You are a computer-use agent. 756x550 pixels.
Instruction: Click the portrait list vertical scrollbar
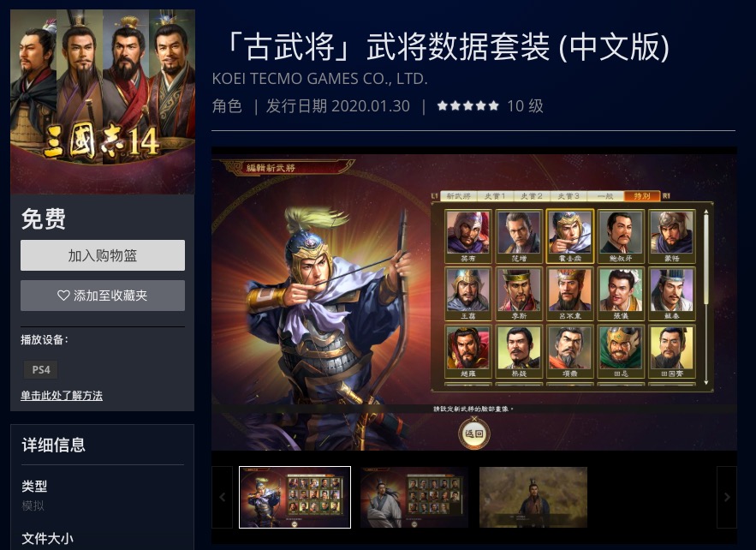pyautogui.click(x=706, y=296)
